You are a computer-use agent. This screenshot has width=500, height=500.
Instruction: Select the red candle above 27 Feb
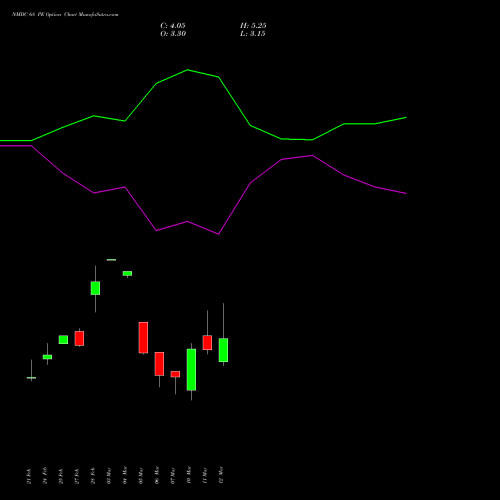[x=79, y=338]
